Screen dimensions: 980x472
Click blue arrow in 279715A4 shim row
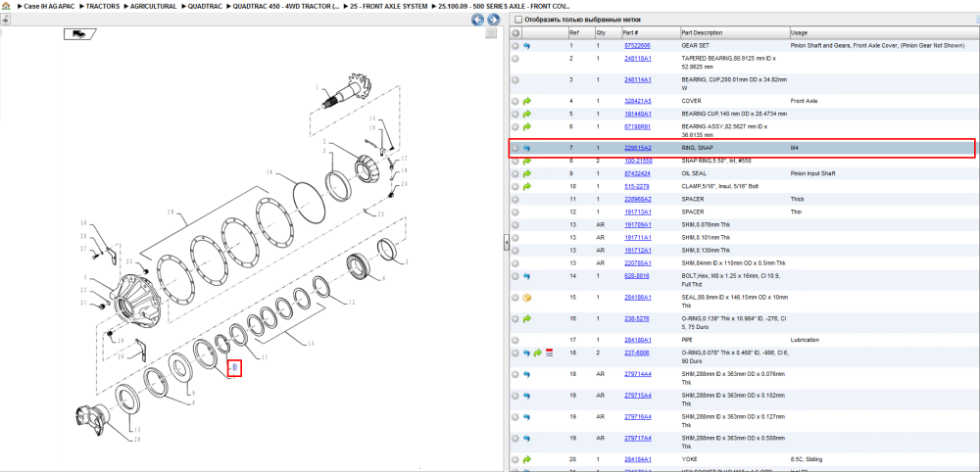tap(526, 396)
